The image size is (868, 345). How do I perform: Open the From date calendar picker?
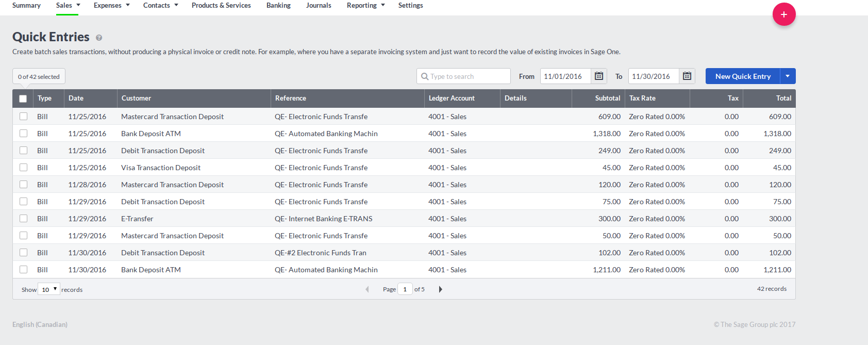click(599, 76)
